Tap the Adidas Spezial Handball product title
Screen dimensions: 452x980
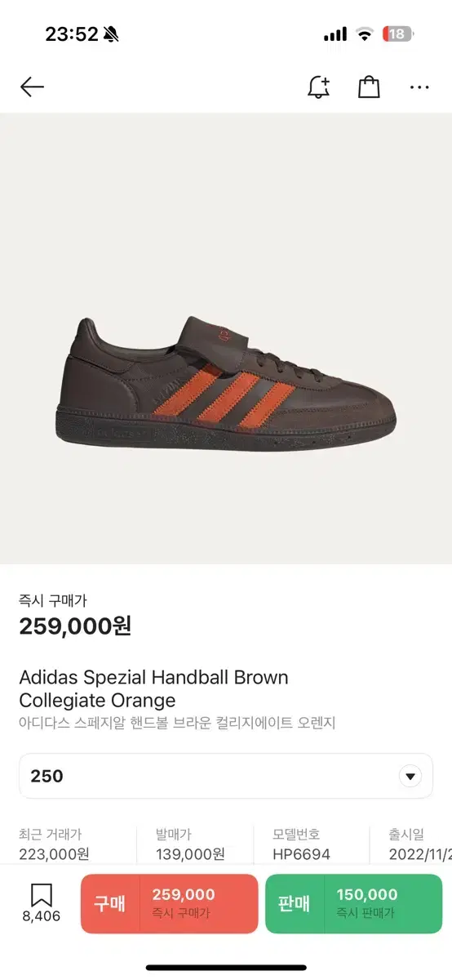click(x=153, y=688)
